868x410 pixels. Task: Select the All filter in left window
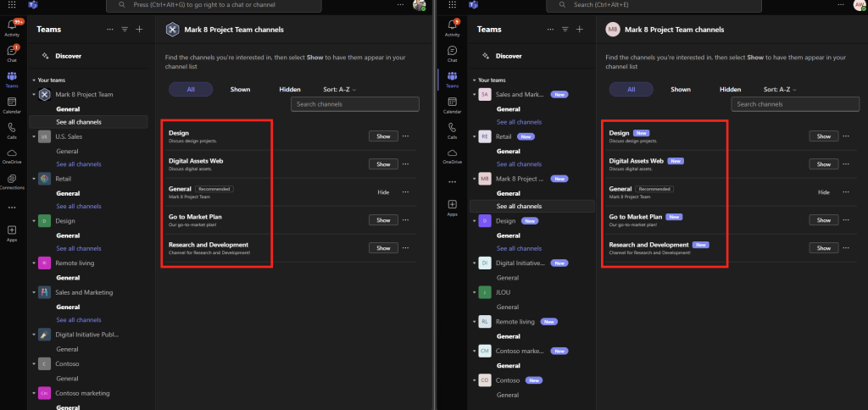(x=191, y=90)
